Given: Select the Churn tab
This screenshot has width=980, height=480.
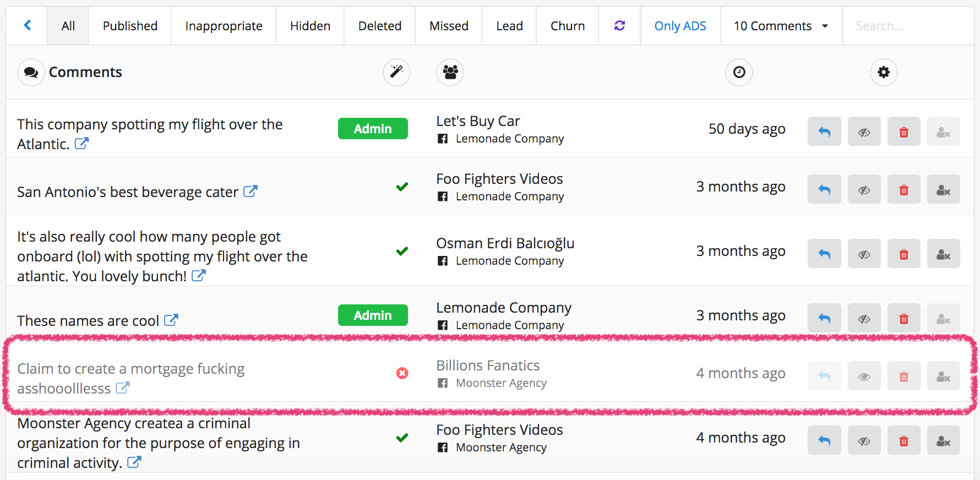Looking at the screenshot, I should point(568,26).
